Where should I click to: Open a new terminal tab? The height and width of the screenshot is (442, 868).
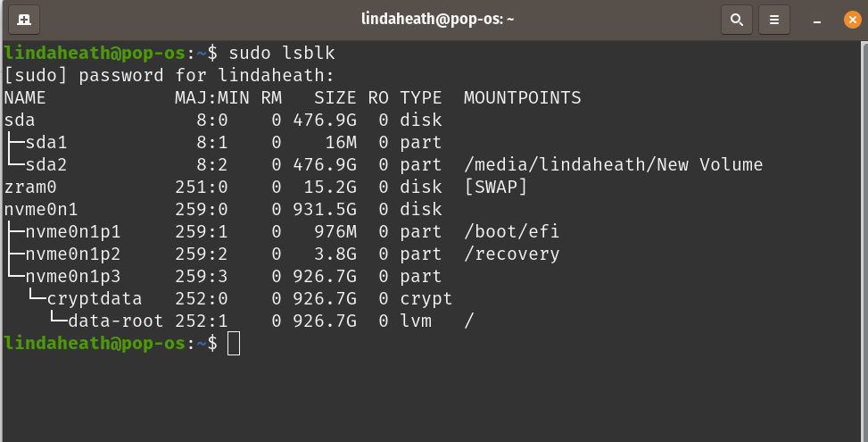pos(24,20)
